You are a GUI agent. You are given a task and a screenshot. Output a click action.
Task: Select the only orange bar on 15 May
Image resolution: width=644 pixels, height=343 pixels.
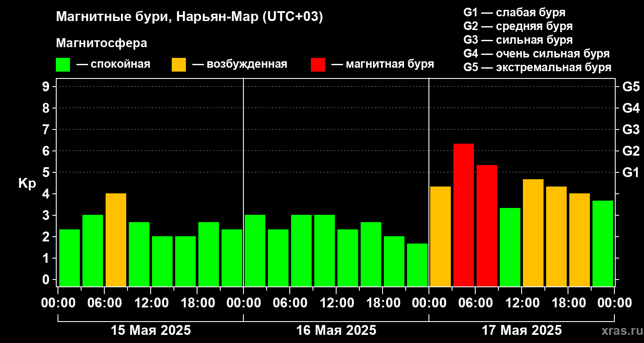click(x=116, y=240)
